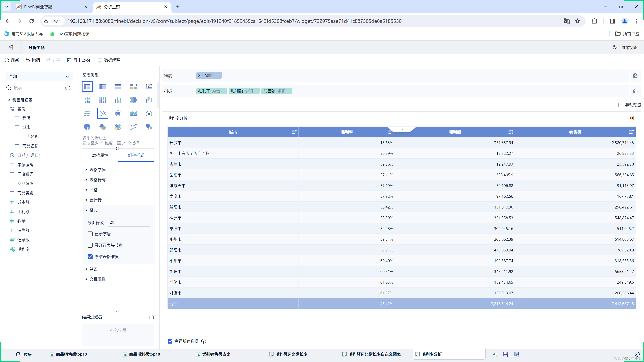Click the 省份 dimension pill
This screenshot has width=644, height=362.
pyautogui.click(x=209, y=75)
